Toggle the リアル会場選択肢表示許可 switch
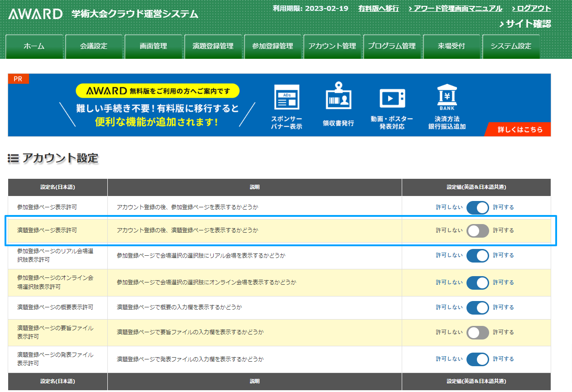The height and width of the screenshot is (392, 572). click(478, 255)
